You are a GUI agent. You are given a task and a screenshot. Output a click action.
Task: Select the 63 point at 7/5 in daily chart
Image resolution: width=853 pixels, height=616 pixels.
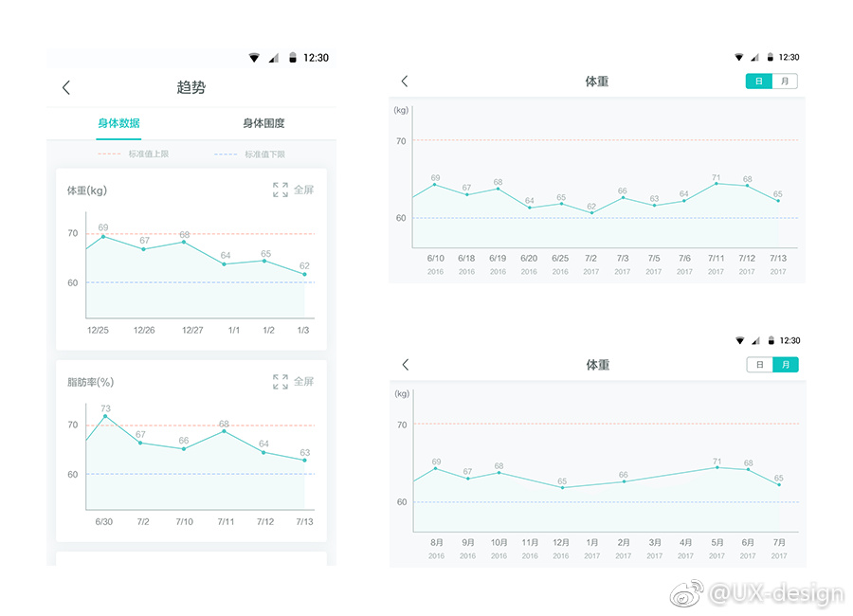(x=654, y=206)
